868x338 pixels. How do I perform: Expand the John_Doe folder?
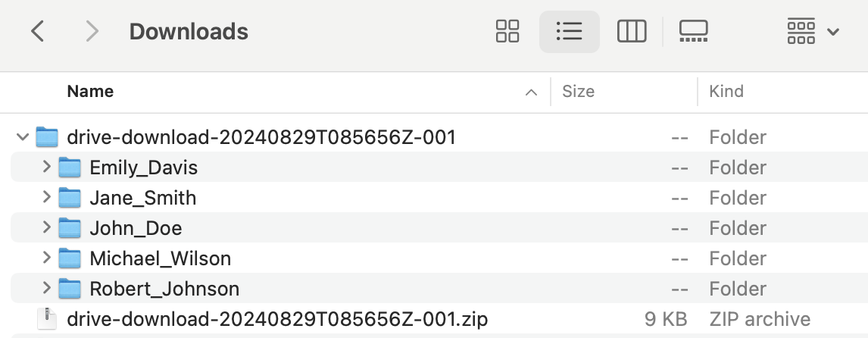(x=47, y=228)
